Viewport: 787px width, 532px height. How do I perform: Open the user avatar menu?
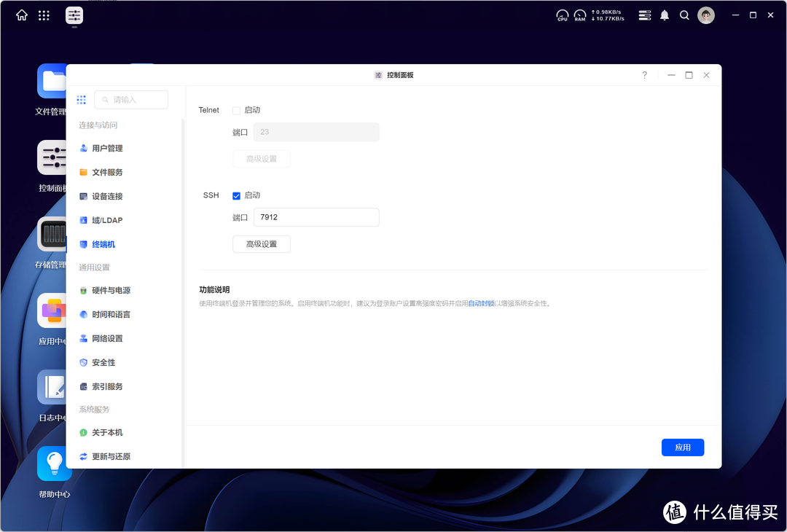click(705, 15)
